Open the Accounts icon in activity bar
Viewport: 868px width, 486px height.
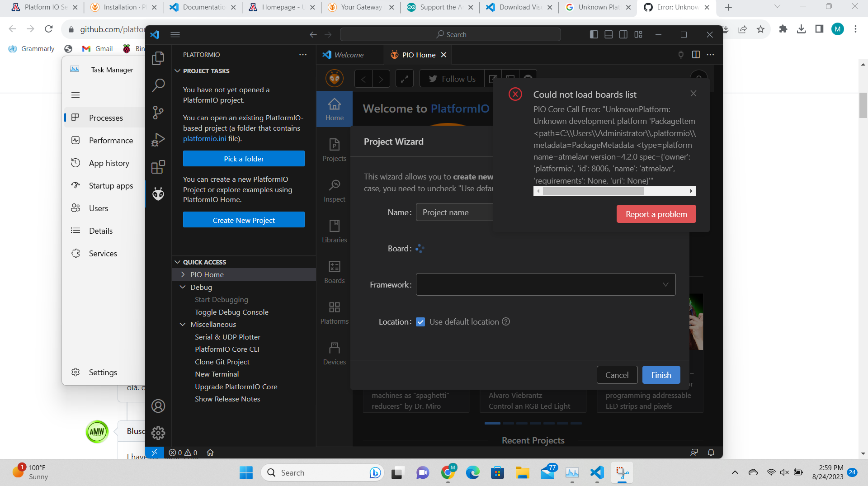click(x=158, y=406)
